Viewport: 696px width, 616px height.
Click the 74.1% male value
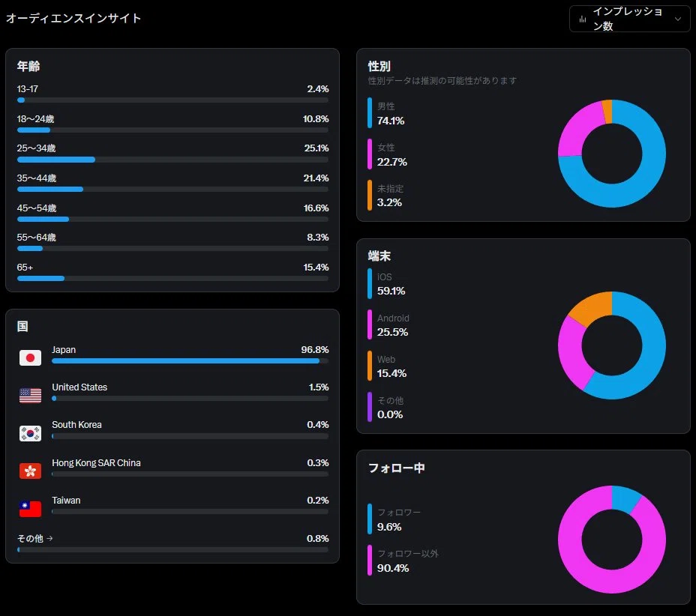pyautogui.click(x=391, y=121)
